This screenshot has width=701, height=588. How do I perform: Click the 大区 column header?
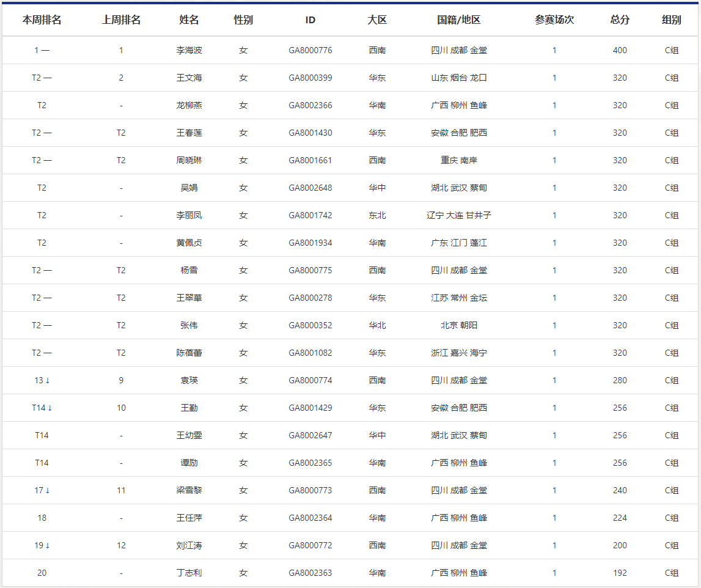(x=377, y=20)
